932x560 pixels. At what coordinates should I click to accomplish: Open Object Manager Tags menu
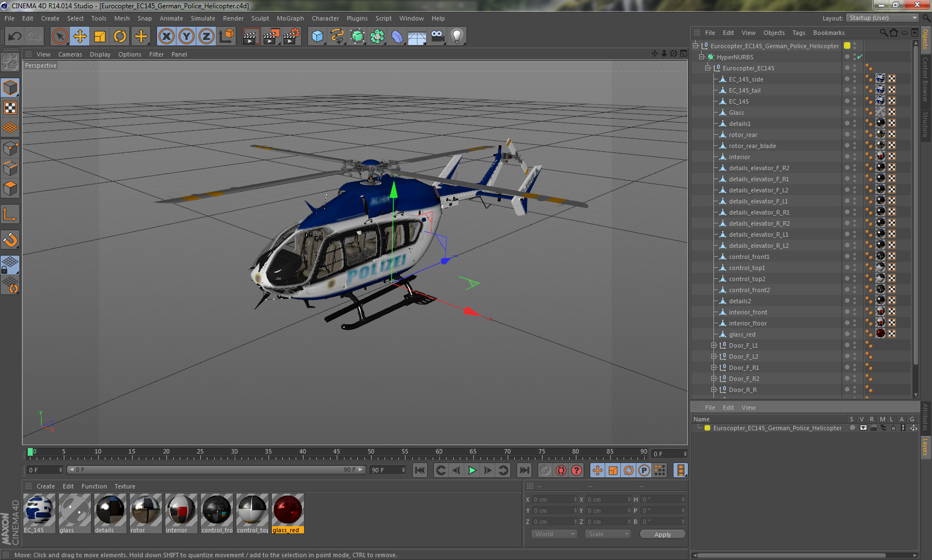[799, 33]
